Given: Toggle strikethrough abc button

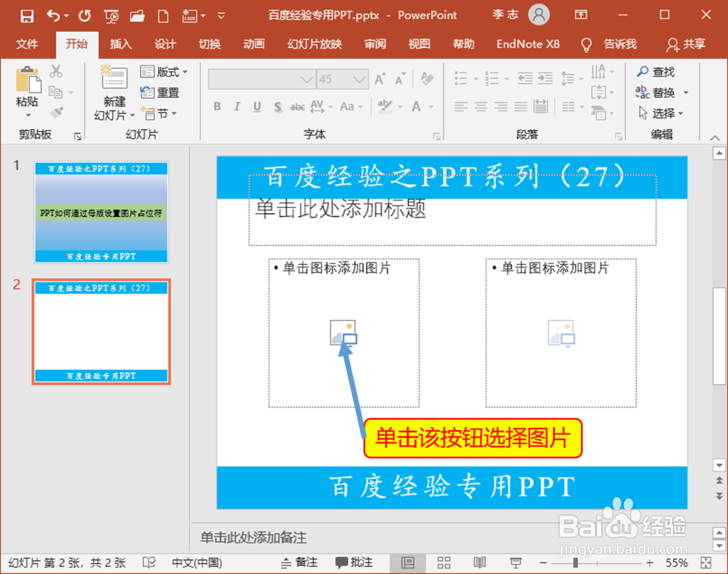Looking at the screenshot, I should pyautogui.click(x=297, y=107).
